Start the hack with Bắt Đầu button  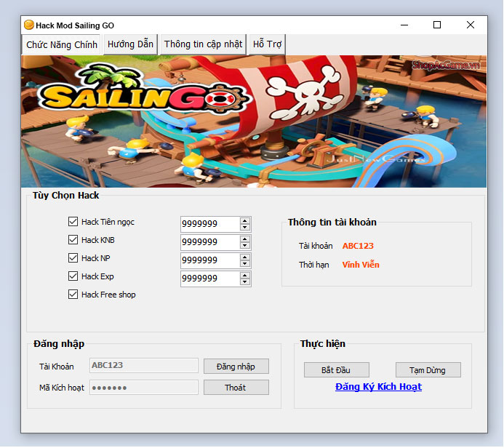(x=336, y=370)
